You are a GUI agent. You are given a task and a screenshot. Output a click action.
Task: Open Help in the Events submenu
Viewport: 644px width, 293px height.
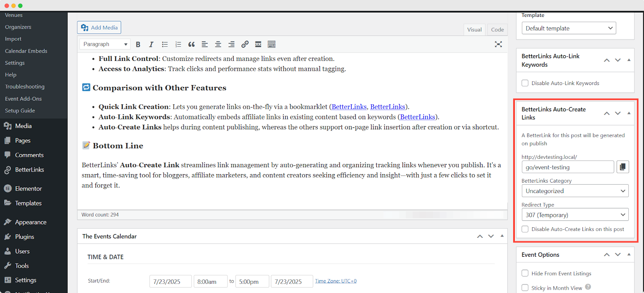pos(11,75)
